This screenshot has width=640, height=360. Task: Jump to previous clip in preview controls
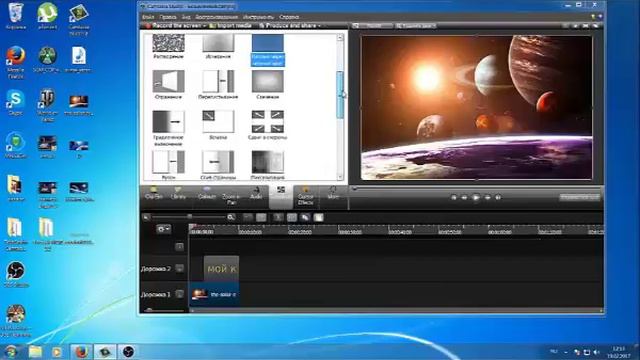click(454, 198)
